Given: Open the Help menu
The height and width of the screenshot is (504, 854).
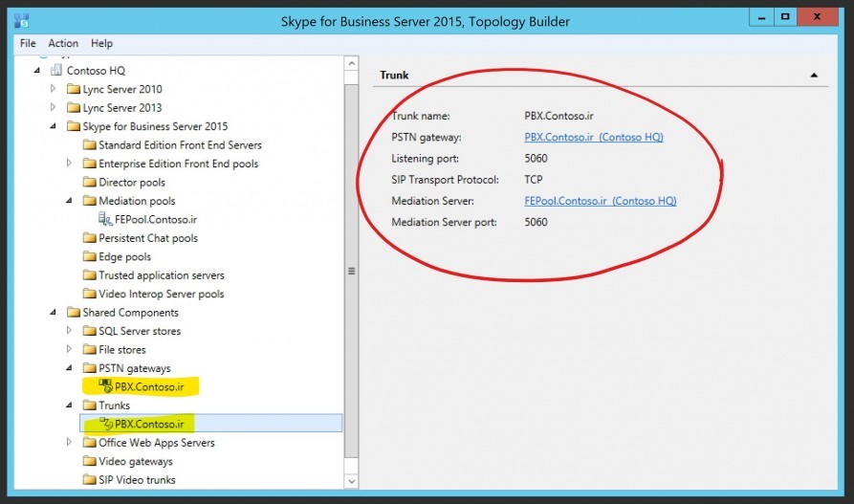Looking at the screenshot, I should 101,43.
